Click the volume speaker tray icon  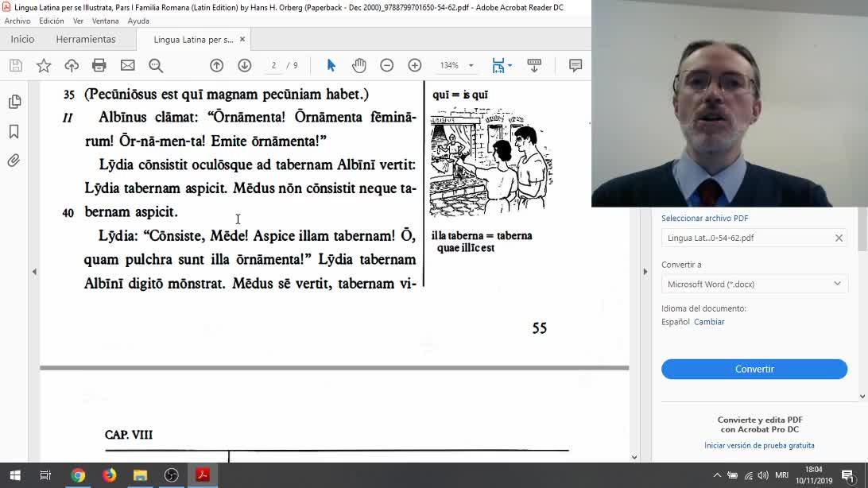[763, 475]
